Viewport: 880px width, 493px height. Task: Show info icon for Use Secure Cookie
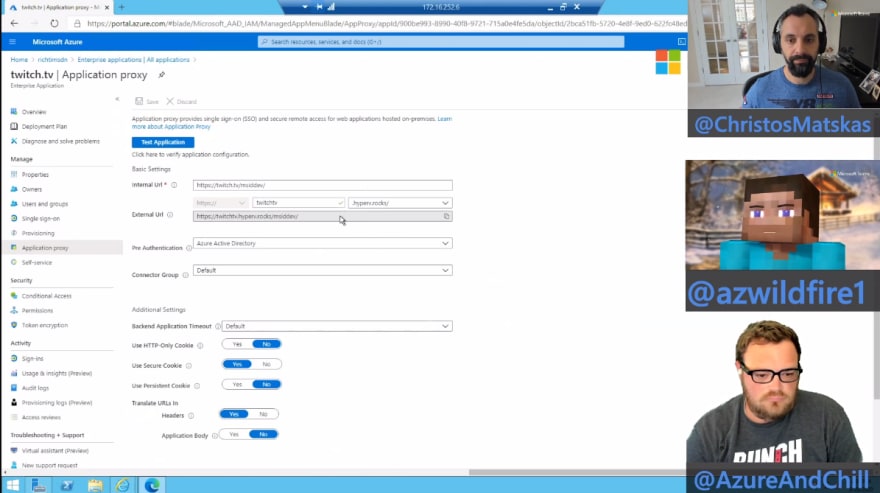pos(189,366)
